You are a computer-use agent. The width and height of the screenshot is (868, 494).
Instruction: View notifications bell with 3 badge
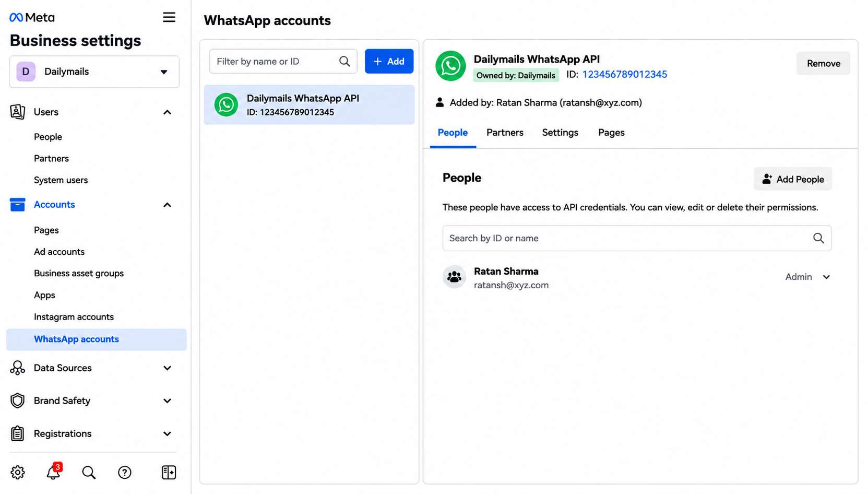click(x=54, y=472)
